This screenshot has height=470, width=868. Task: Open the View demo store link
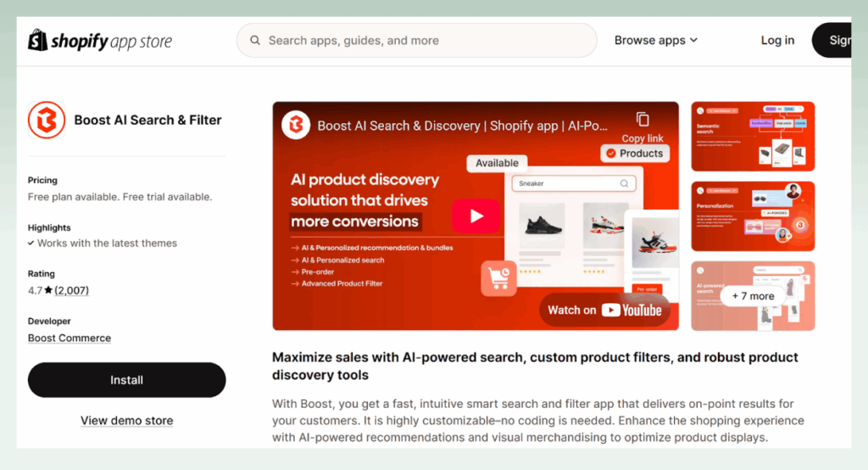pyautogui.click(x=127, y=421)
